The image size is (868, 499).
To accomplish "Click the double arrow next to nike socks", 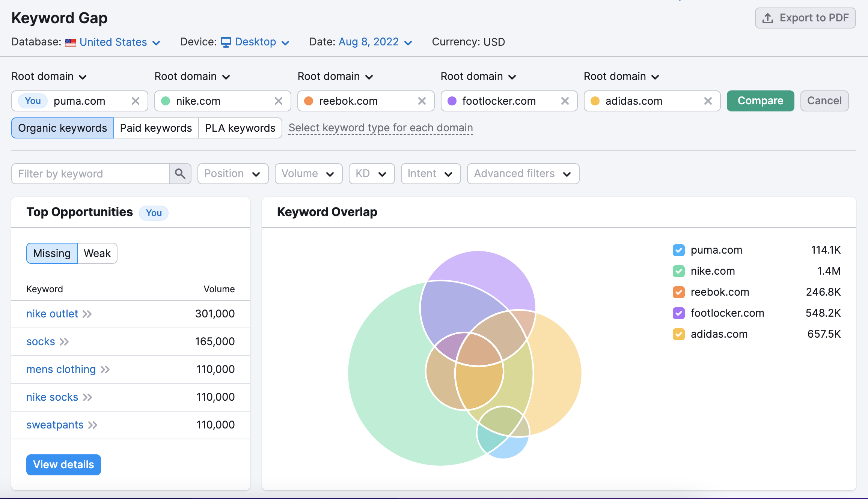I will pyautogui.click(x=87, y=397).
